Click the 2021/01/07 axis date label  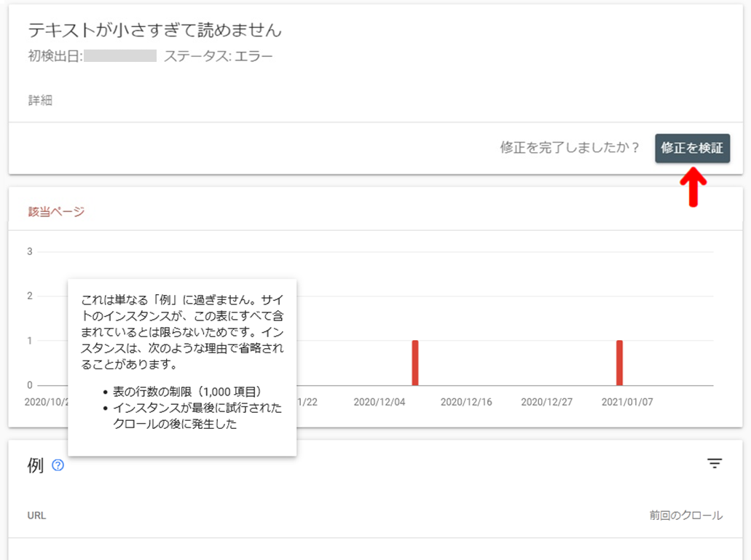pos(627,402)
